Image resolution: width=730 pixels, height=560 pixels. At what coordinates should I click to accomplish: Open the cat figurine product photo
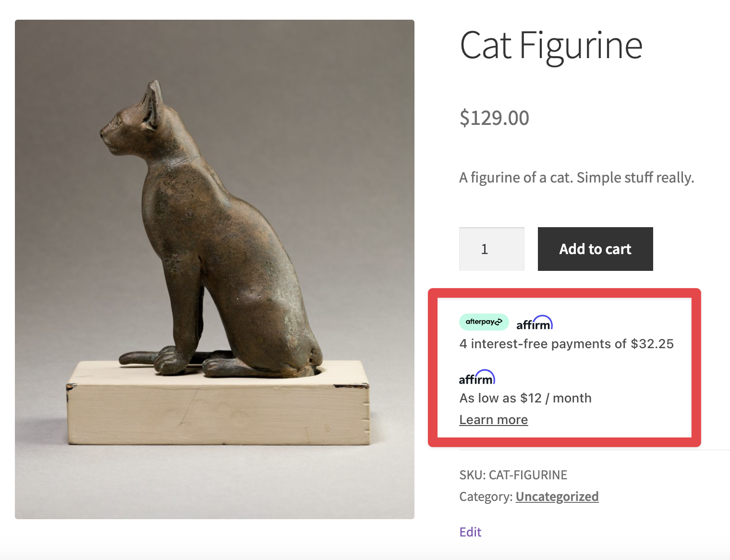[215, 269]
